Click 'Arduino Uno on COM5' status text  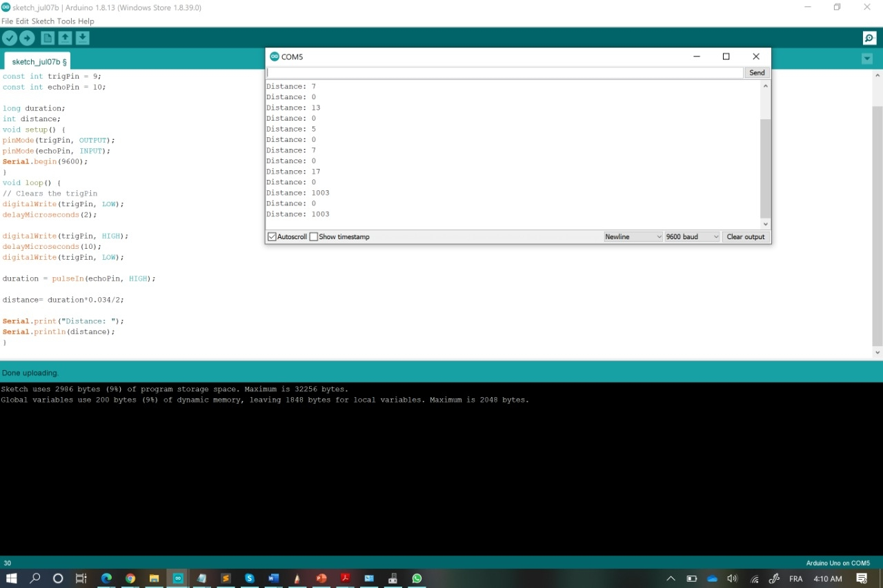tap(838, 563)
